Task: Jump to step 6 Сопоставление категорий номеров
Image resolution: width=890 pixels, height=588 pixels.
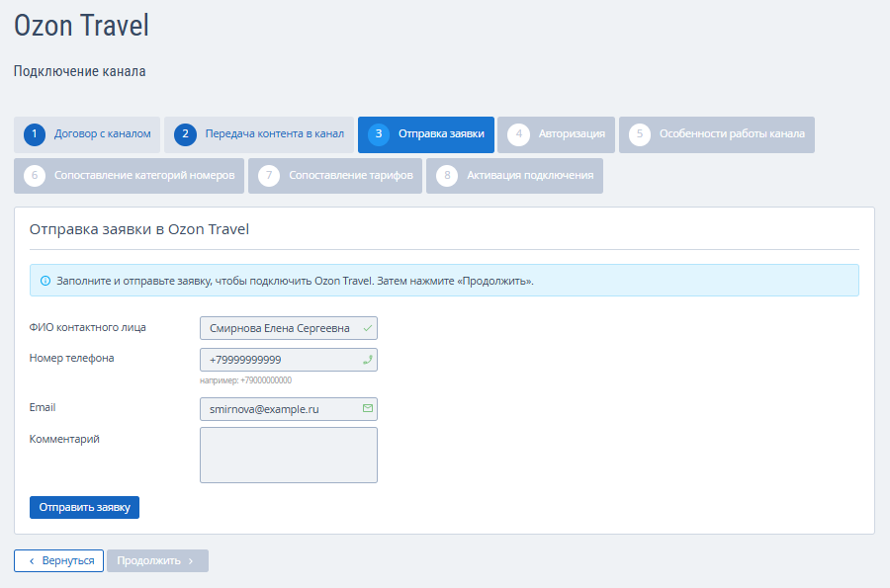Action: point(129,176)
